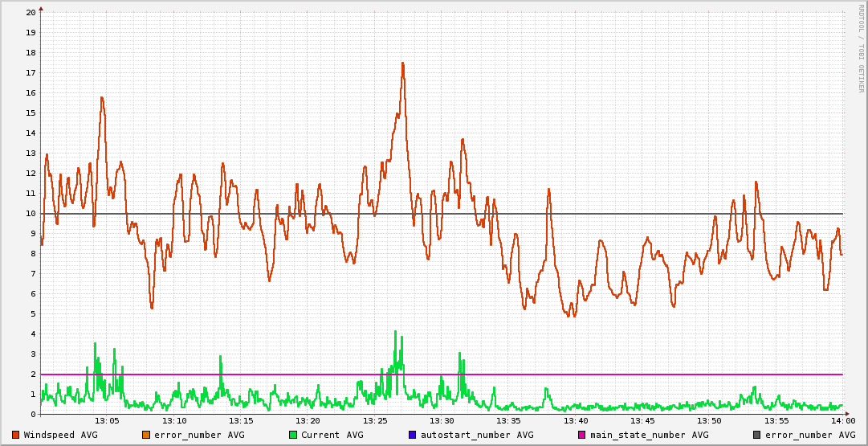Click the RRDTOOL / TOBI OETIKER watermark
Screen dimensions: 868x446
coord(861,48)
